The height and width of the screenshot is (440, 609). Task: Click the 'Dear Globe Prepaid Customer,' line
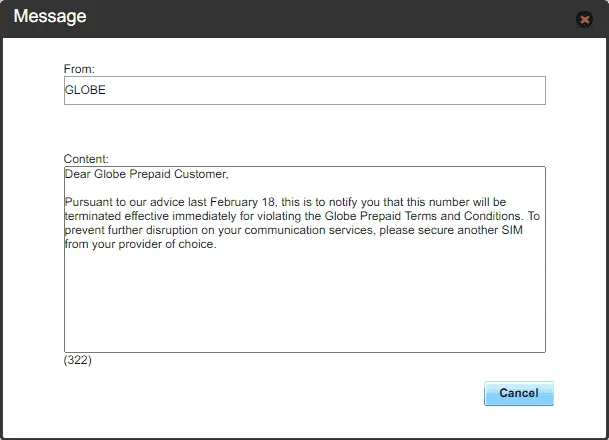tap(146, 174)
